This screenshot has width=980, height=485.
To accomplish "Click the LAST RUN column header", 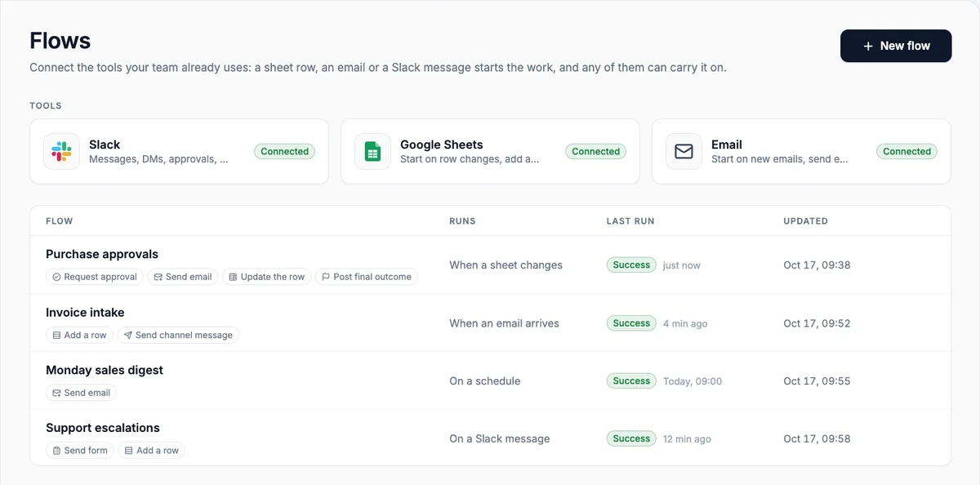I will pos(630,221).
